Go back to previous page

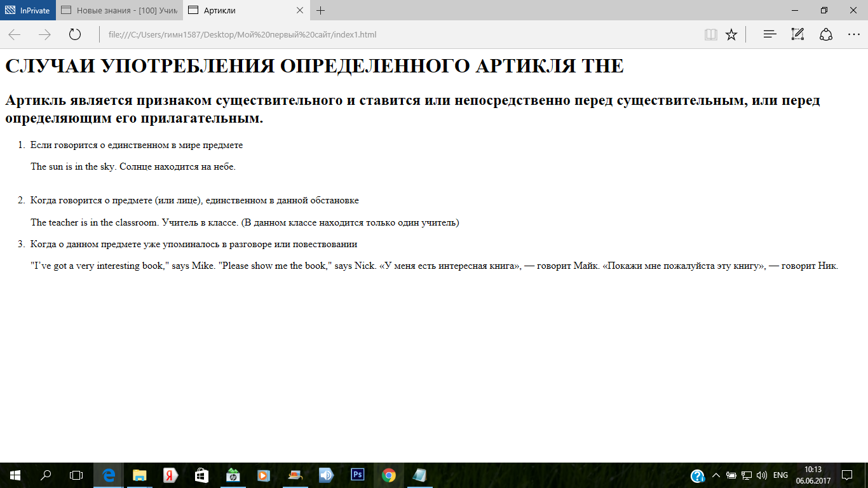[x=15, y=34]
